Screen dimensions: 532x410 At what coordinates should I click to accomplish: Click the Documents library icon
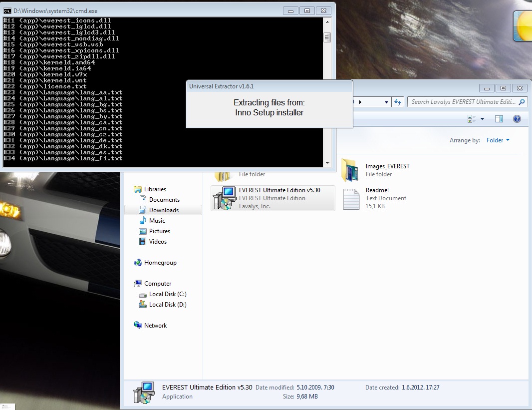pos(143,200)
